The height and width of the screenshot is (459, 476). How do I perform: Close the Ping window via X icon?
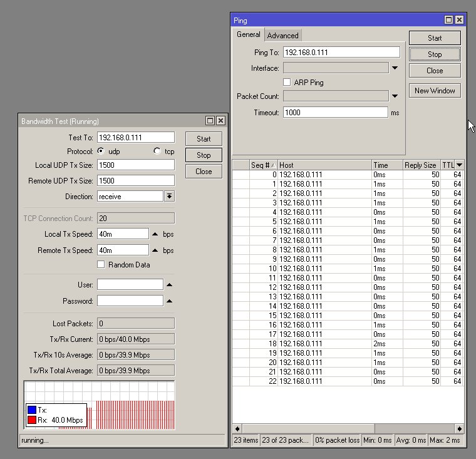[x=459, y=20]
